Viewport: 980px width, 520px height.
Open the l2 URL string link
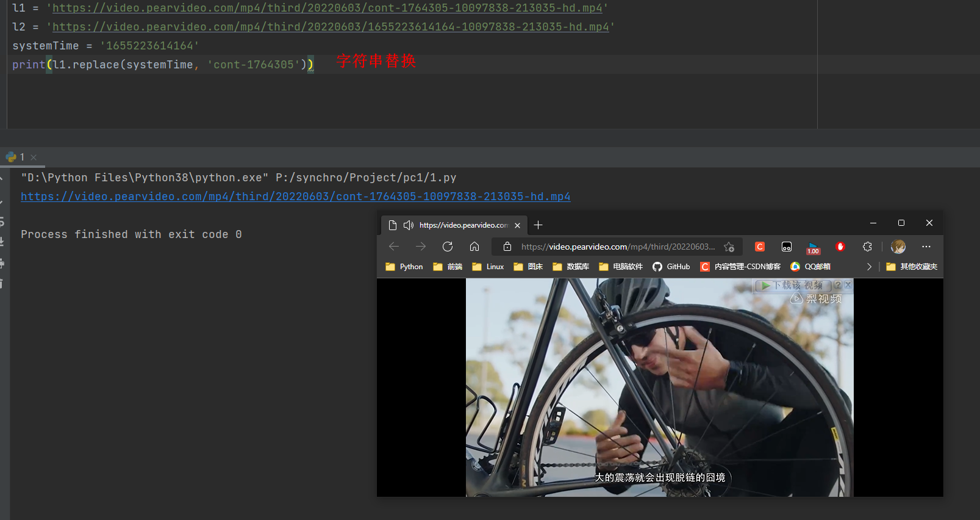point(331,27)
